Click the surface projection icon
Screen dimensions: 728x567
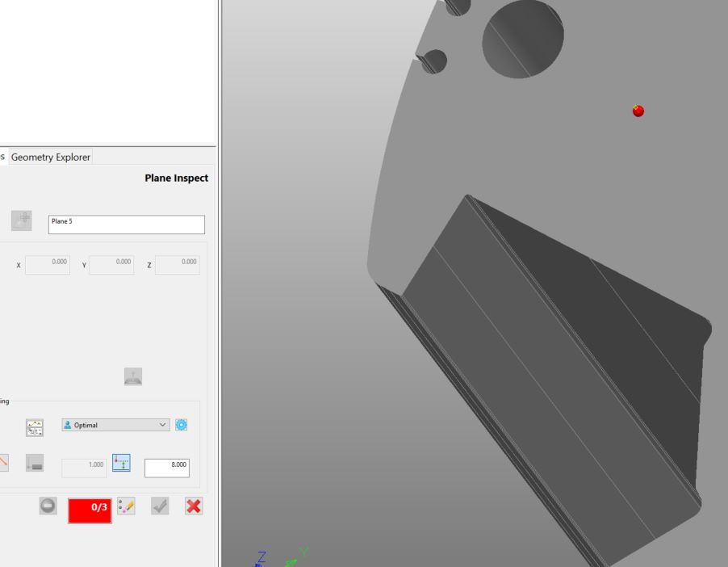[x=133, y=376]
